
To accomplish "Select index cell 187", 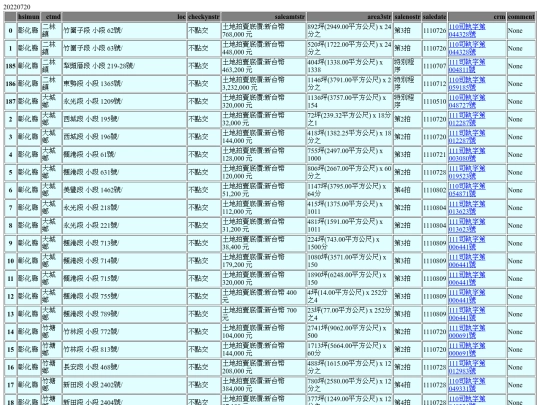I will pos(10,101).
